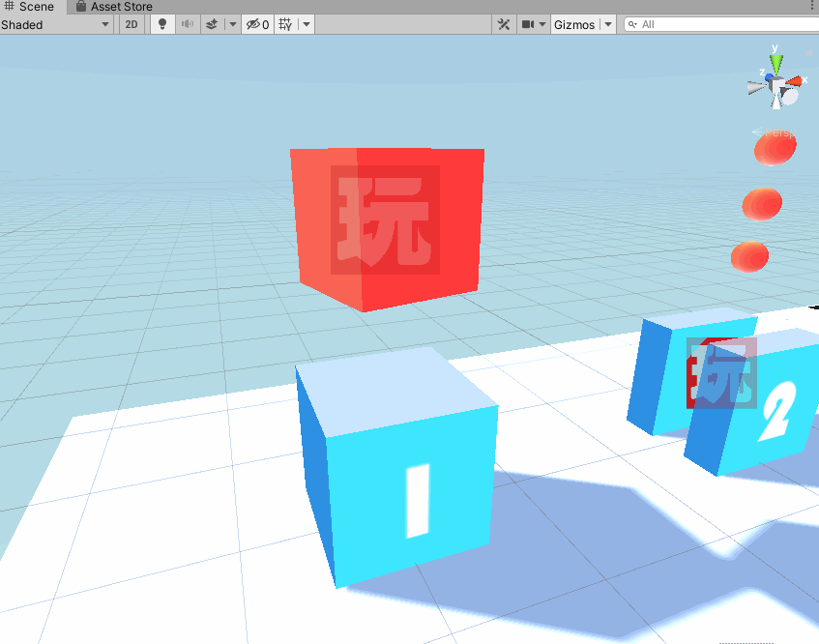Click the green Y axis cone on gizmo
This screenshot has width=819, height=644.
coord(776,63)
